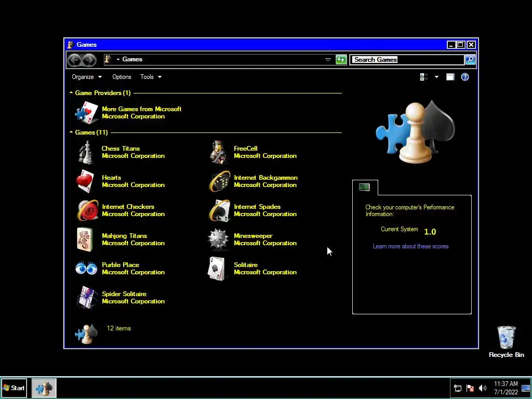Select the Chess Titans title text
This screenshot has height=399, width=532.
pyautogui.click(x=121, y=148)
